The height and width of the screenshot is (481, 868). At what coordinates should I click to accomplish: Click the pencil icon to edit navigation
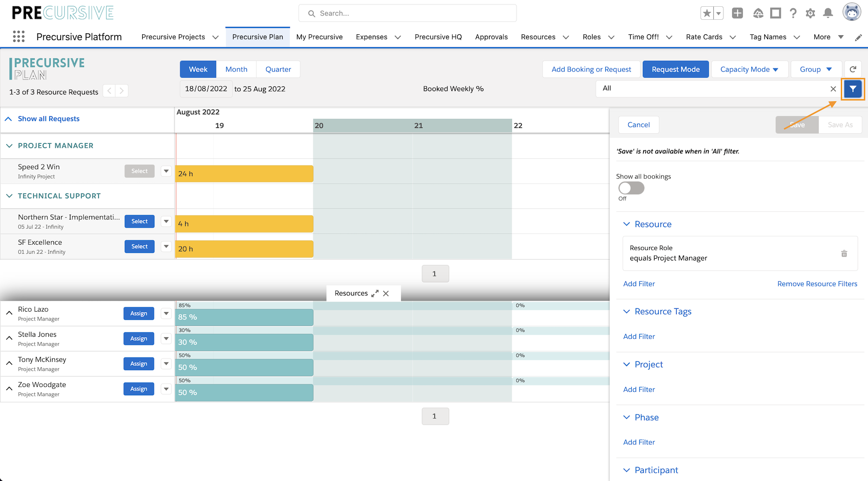[x=858, y=38]
